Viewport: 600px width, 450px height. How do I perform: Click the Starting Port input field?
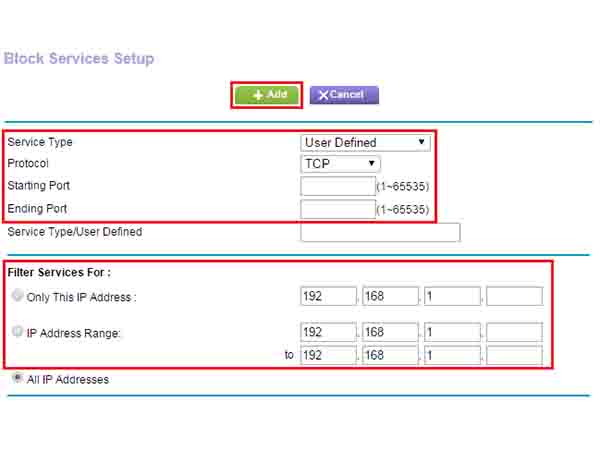click(x=337, y=186)
